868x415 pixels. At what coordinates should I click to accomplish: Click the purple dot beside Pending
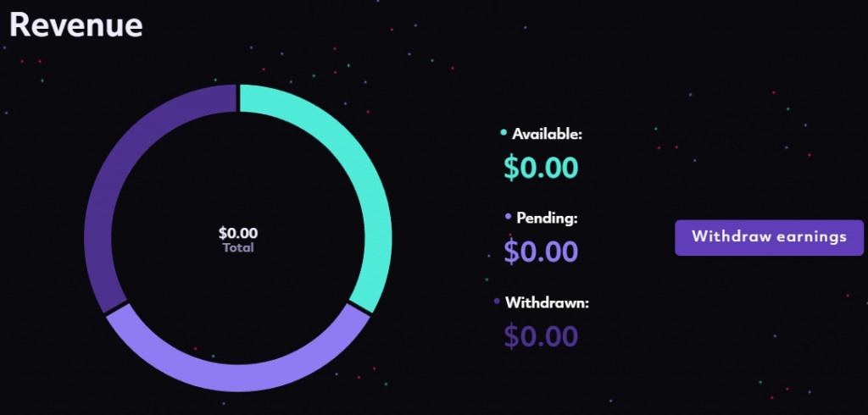(x=509, y=216)
